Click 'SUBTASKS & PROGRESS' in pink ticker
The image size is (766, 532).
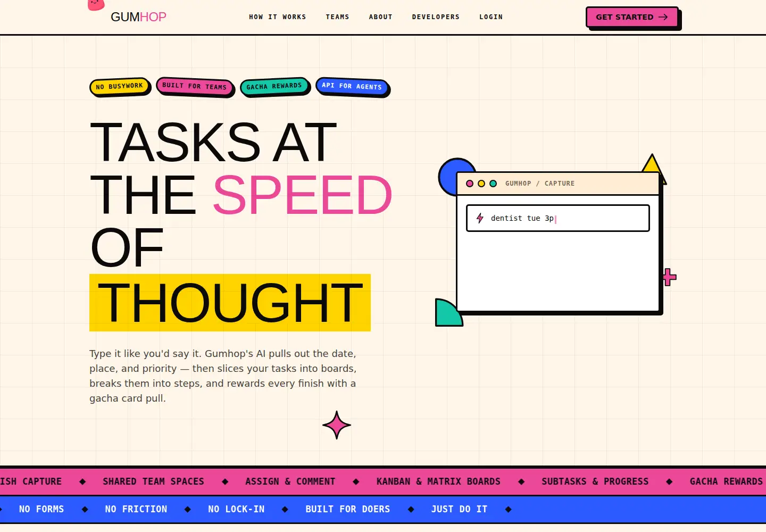click(x=595, y=481)
